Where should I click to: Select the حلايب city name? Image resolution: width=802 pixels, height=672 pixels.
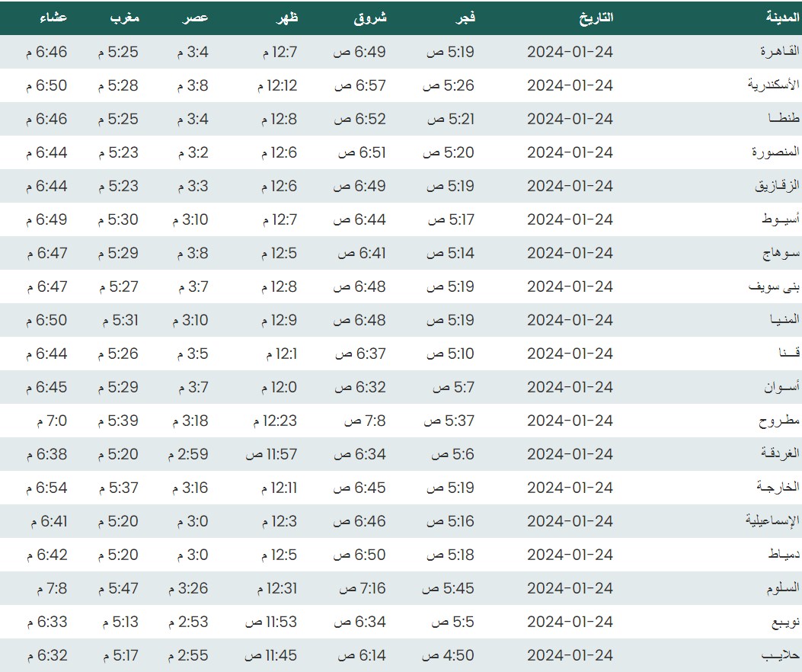pyautogui.click(x=781, y=655)
